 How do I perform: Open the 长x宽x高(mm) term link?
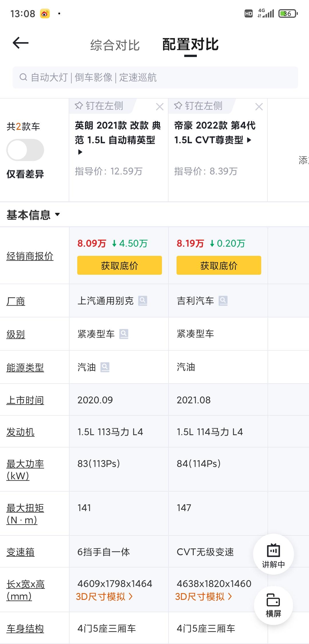tap(26, 590)
